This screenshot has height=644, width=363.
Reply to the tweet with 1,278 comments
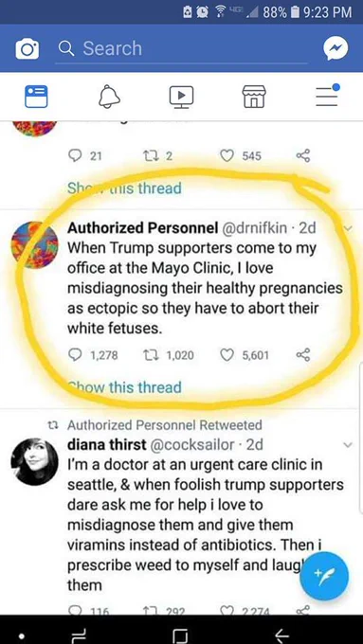tap(75, 355)
